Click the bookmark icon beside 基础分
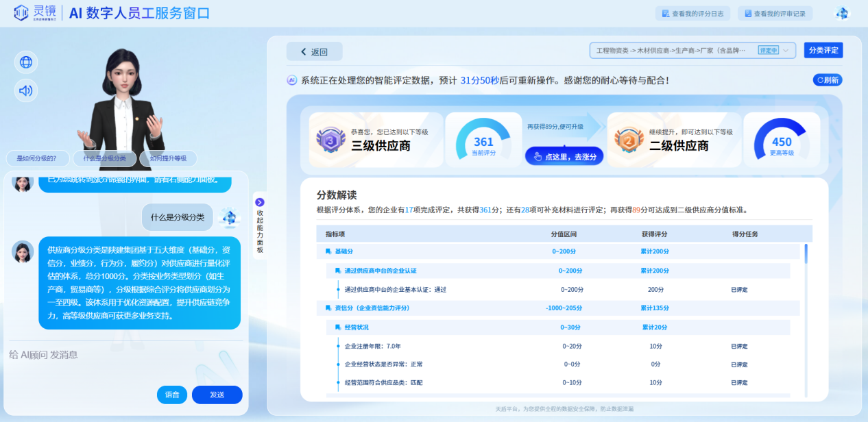Viewport: 868px width, 422px height. tap(329, 251)
